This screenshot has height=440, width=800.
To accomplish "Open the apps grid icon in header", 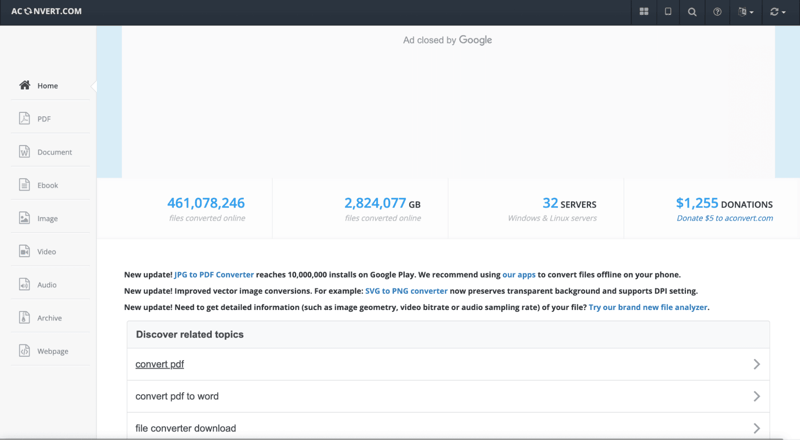I will 643,12.
